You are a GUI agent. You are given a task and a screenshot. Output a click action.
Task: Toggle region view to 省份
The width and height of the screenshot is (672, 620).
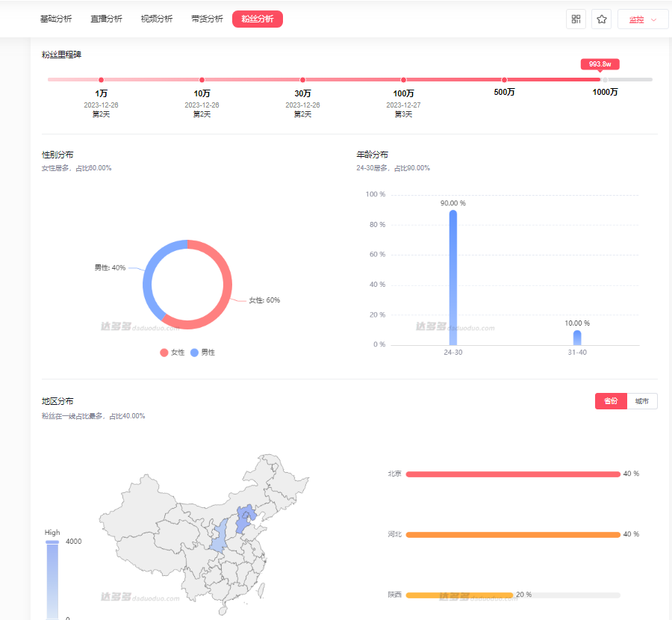[x=611, y=401]
